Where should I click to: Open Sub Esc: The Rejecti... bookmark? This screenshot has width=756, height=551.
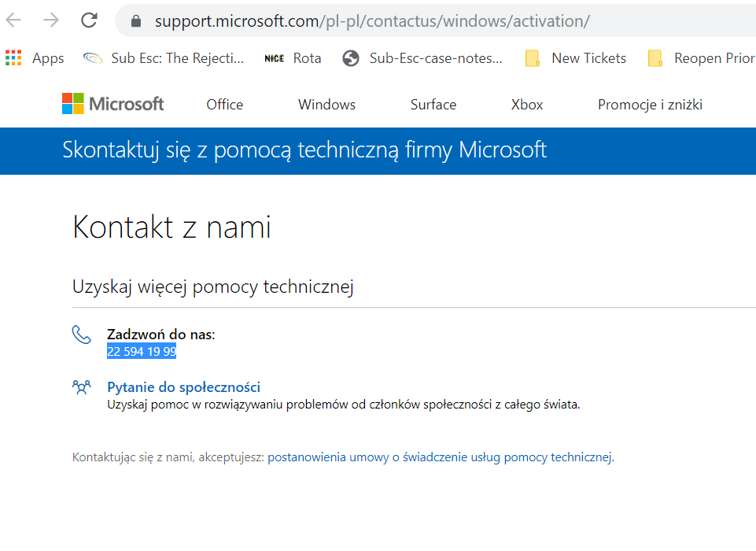coord(164,58)
